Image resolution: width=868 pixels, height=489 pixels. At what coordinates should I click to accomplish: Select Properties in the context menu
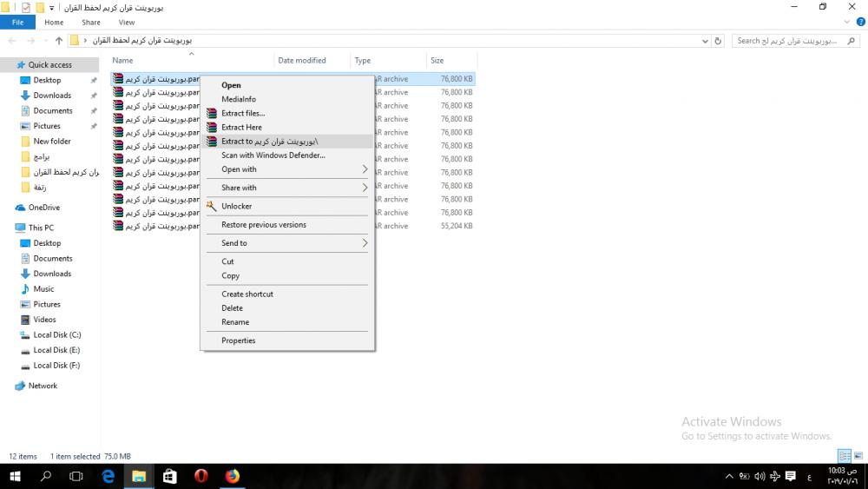[238, 340]
